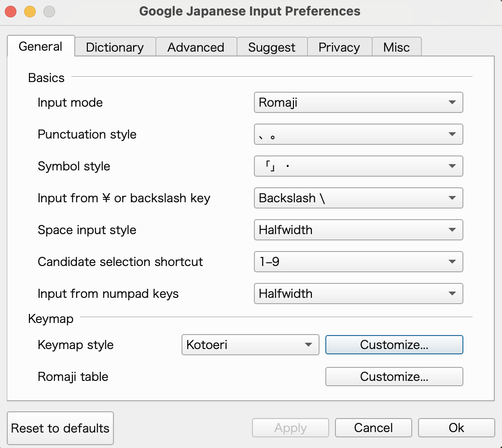This screenshot has height=448, width=502.
Task: Open Candidate selection shortcut dropdown
Action: click(x=358, y=262)
